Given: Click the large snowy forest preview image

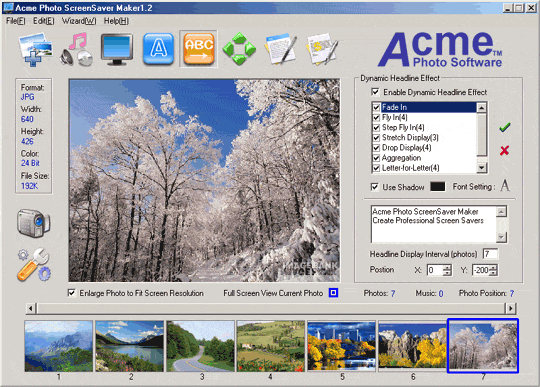Looking at the screenshot, I should pos(204,180).
